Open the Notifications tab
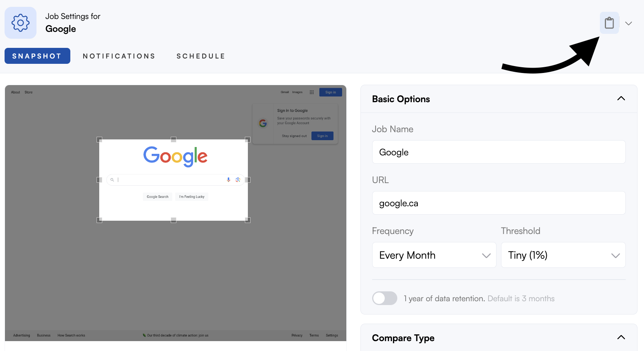The image size is (644, 351). tap(119, 56)
